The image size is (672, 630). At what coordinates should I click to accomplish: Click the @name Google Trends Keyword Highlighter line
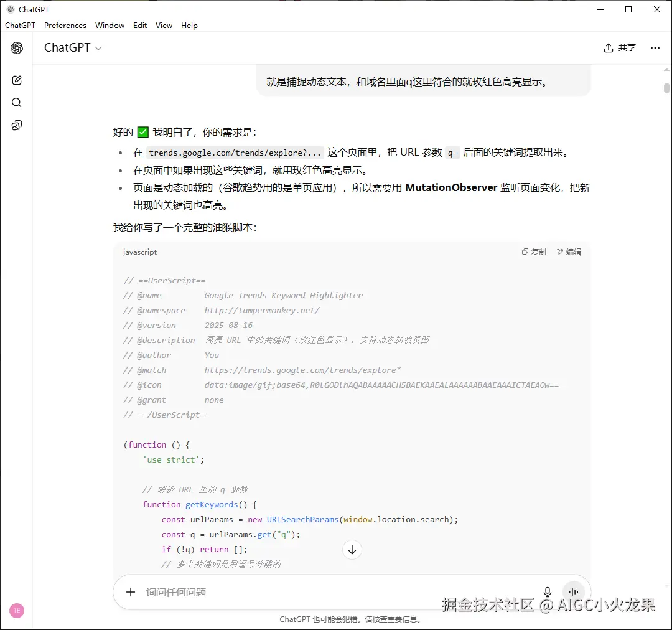click(x=243, y=296)
